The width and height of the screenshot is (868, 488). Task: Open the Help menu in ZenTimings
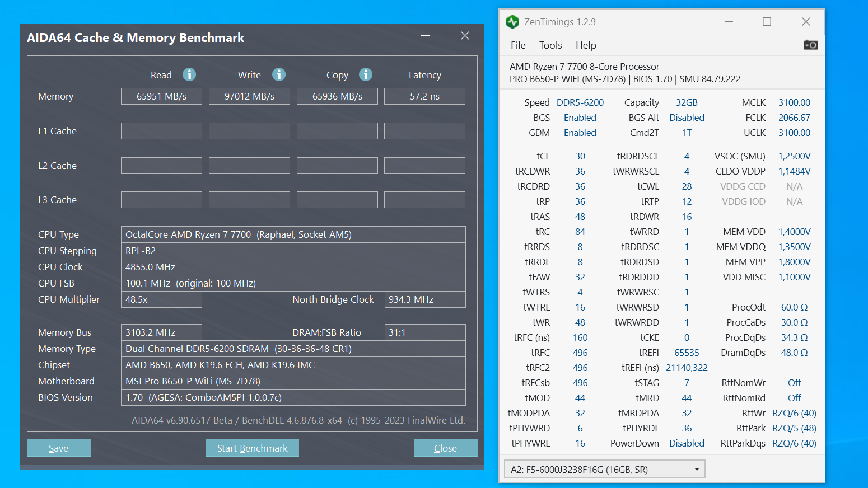pyautogui.click(x=586, y=45)
